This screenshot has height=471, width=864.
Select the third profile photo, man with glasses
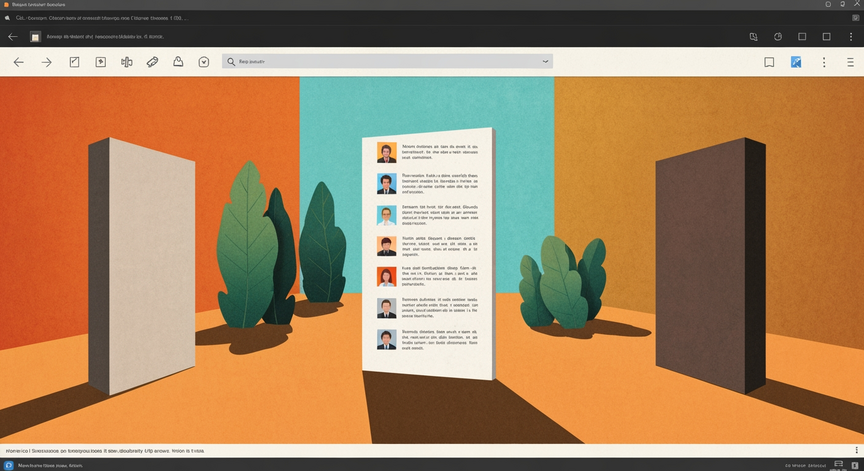386,215
